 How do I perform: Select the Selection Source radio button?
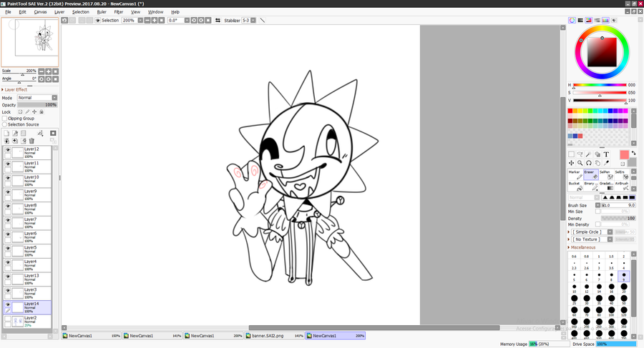click(x=4, y=124)
